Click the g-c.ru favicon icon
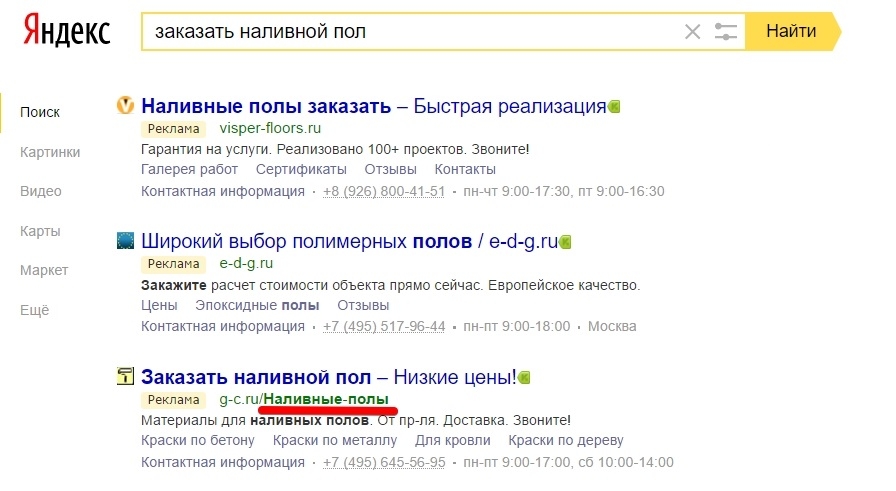Screen dimensions: 896x491 (x=126, y=376)
